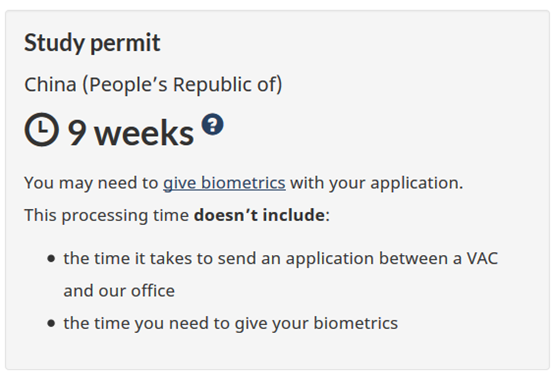Click the time it takes to send text
Viewport: 553px width, 376px height.
pos(150,258)
